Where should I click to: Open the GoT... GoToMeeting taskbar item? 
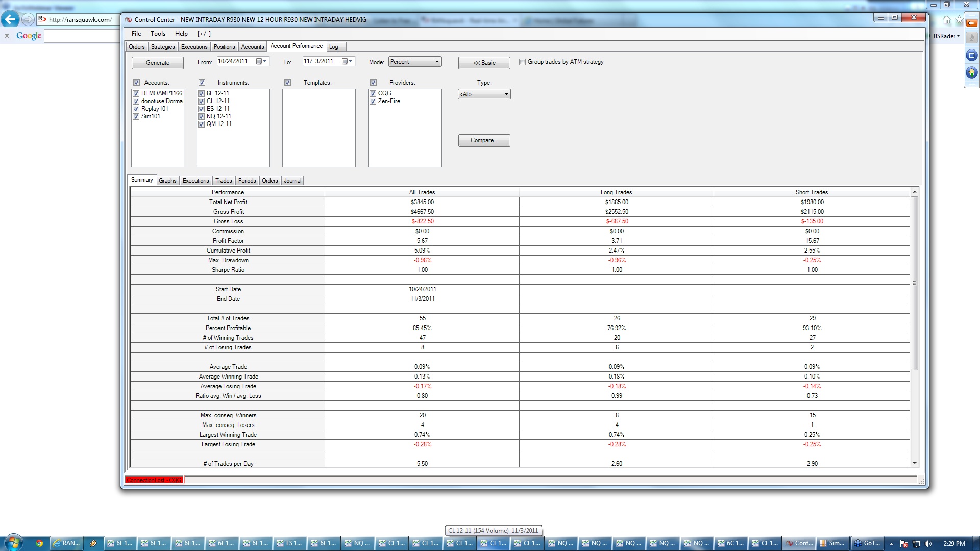click(x=867, y=543)
